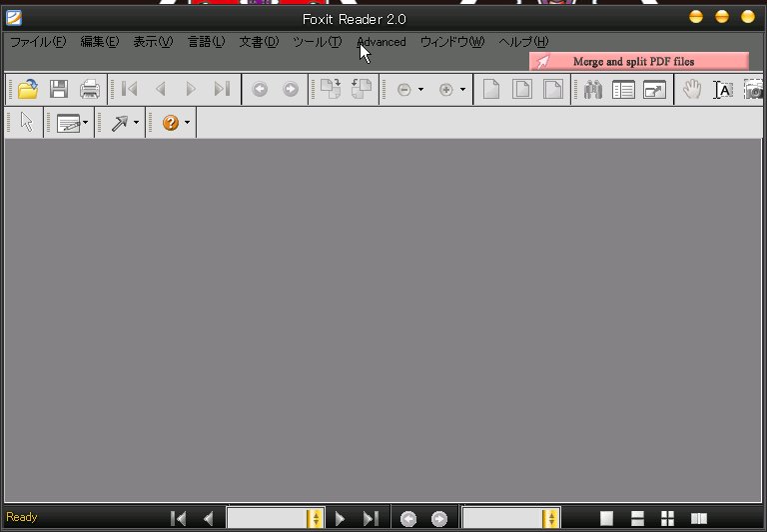
Task: Select the arrow pointer annotation tool
Action: pos(26,122)
